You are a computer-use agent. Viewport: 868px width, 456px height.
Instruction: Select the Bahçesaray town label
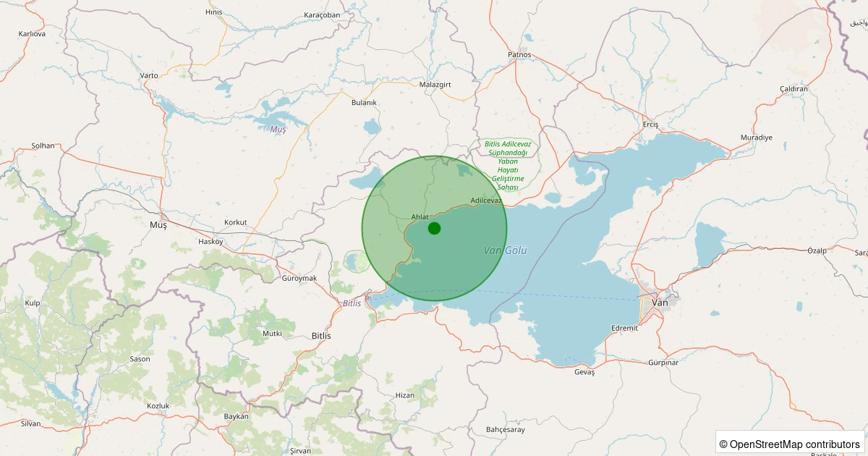[x=505, y=430]
